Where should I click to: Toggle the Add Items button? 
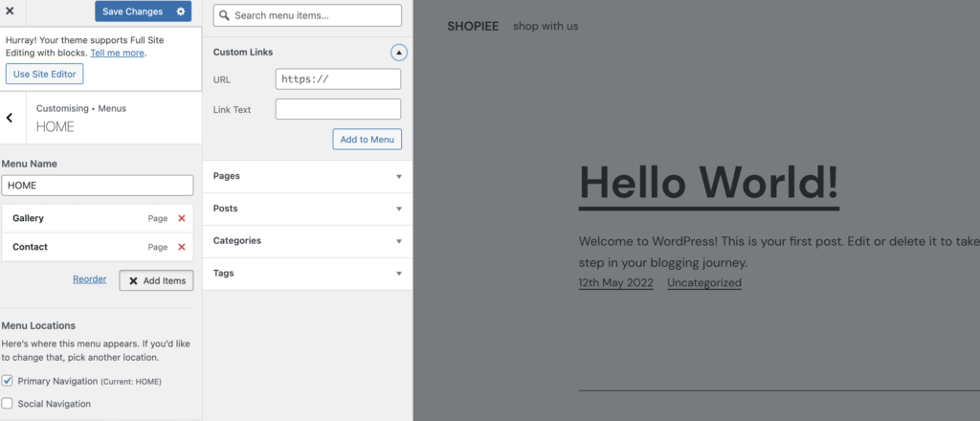pyautogui.click(x=157, y=280)
